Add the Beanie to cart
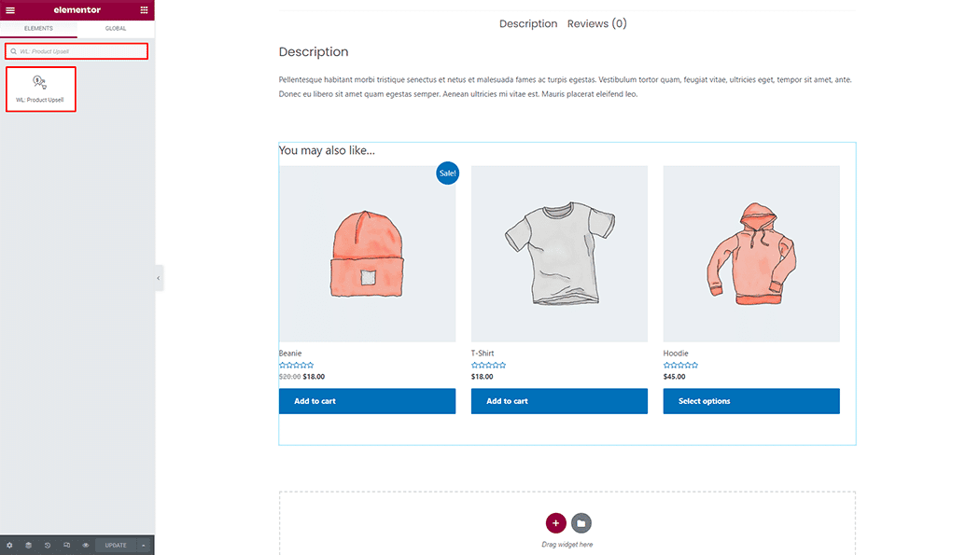Viewport: 980px width, 555px height. 367,400
